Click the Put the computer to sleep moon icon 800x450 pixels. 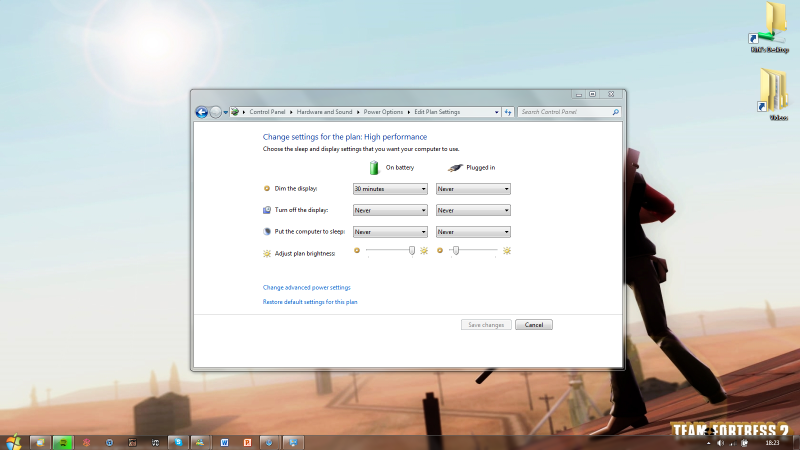[267, 231]
